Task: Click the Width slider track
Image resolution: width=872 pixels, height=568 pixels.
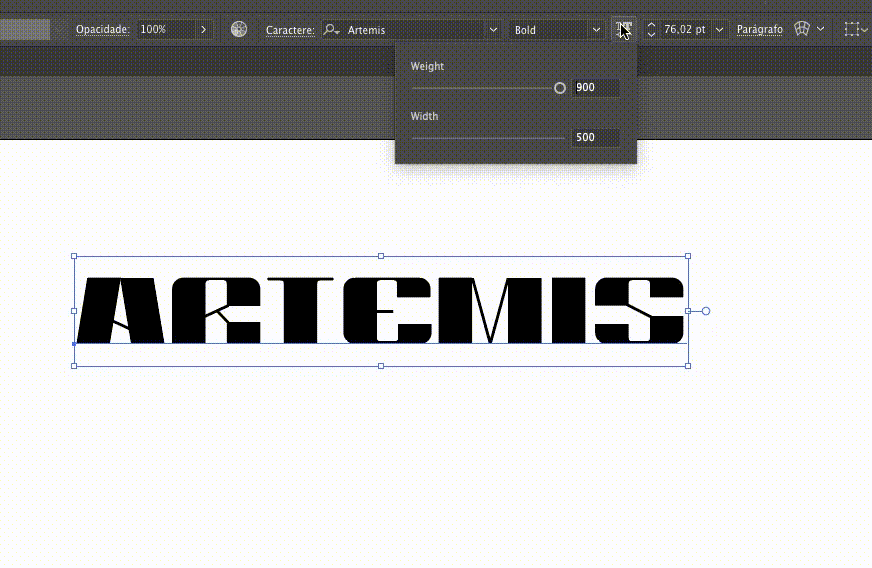Action: click(x=488, y=138)
